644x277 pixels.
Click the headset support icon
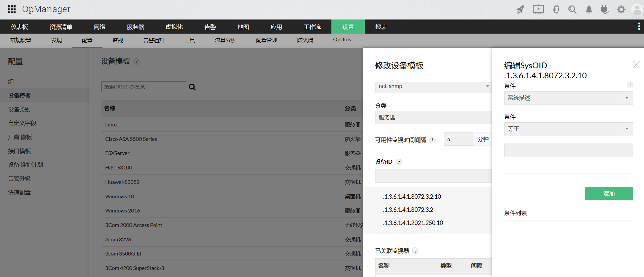pyautogui.click(x=557, y=9)
